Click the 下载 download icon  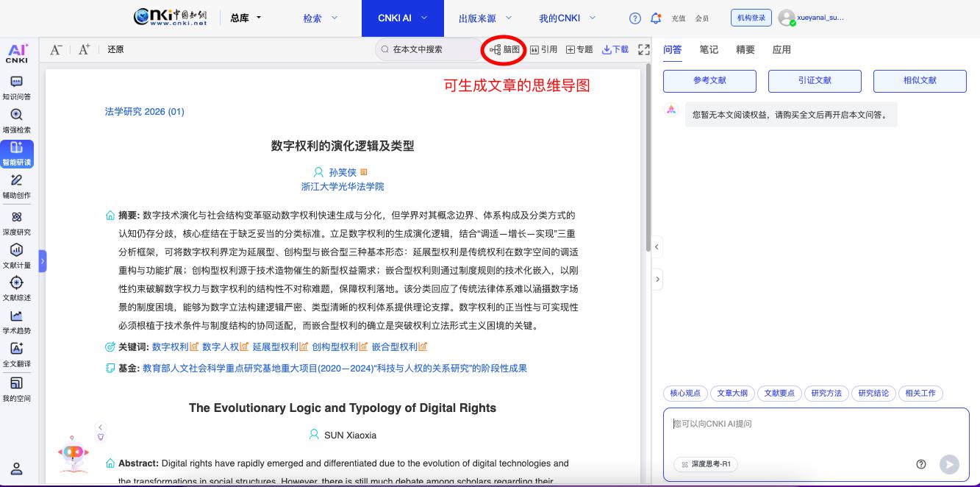point(615,50)
